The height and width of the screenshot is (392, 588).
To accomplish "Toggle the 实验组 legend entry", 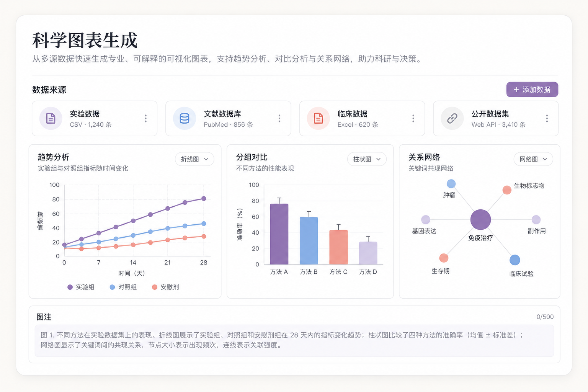I will [x=81, y=287].
